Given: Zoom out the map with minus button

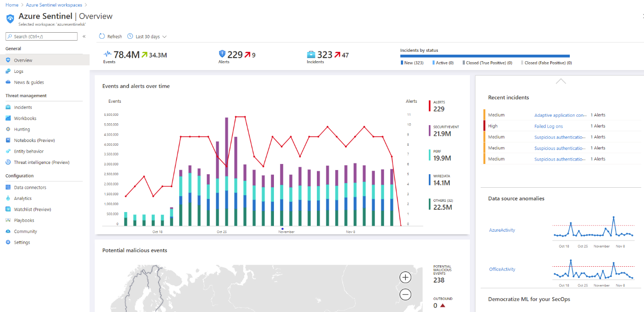Looking at the screenshot, I should pos(406,295).
